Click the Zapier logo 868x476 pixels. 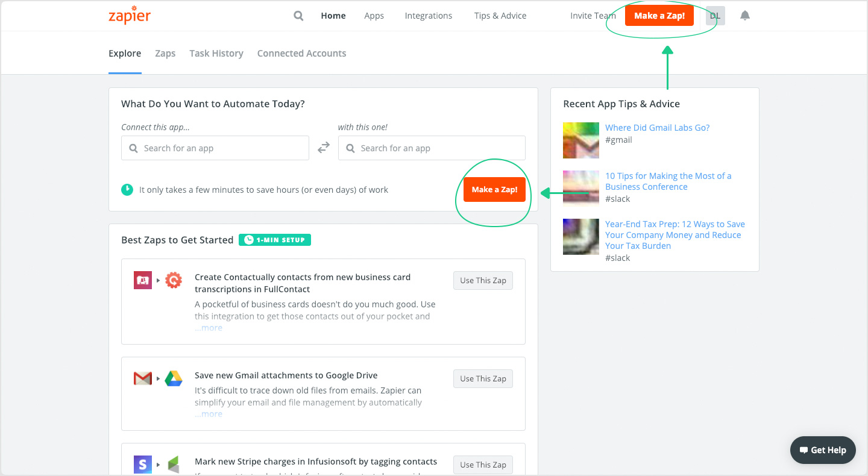pyautogui.click(x=130, y=15)
